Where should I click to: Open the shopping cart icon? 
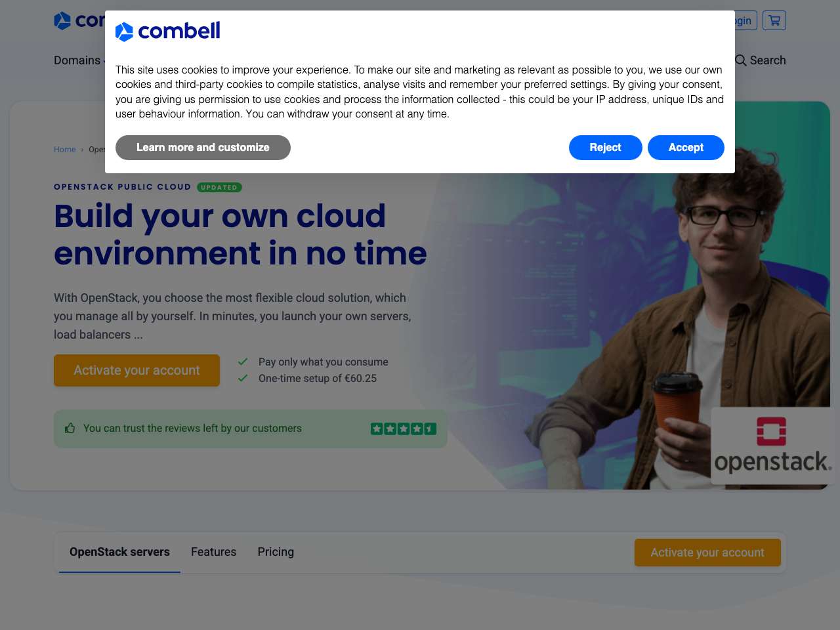(774, 20)
